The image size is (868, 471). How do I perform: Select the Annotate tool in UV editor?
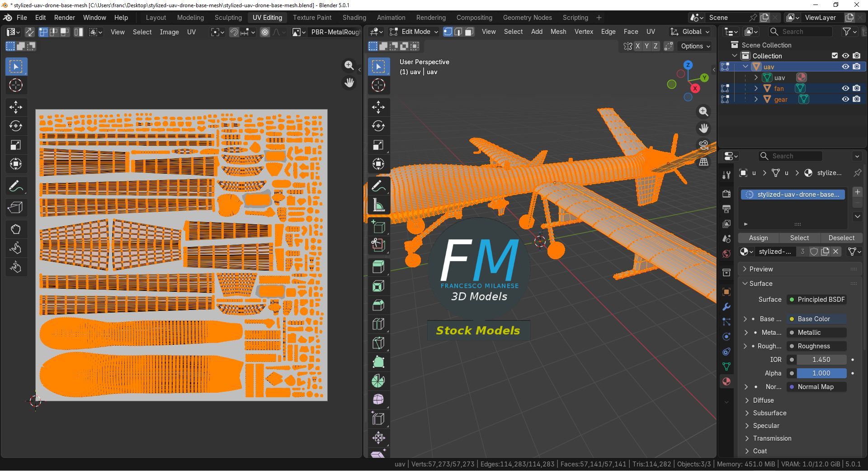16,186
